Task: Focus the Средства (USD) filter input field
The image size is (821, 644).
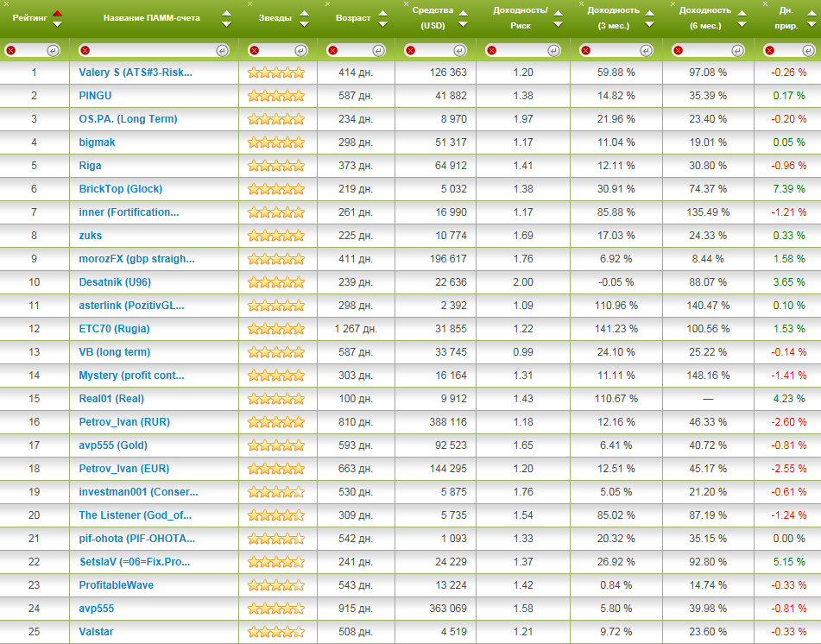Action: (434, 50)
